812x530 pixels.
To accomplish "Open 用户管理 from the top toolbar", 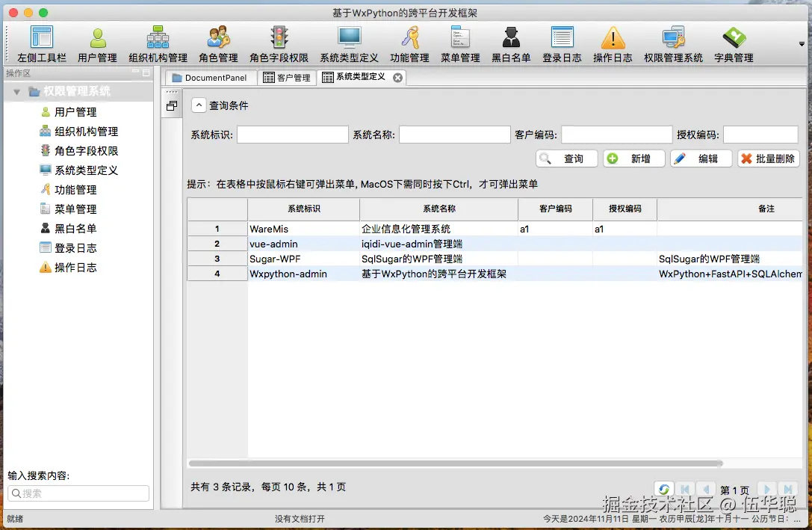I will (97, 45).
